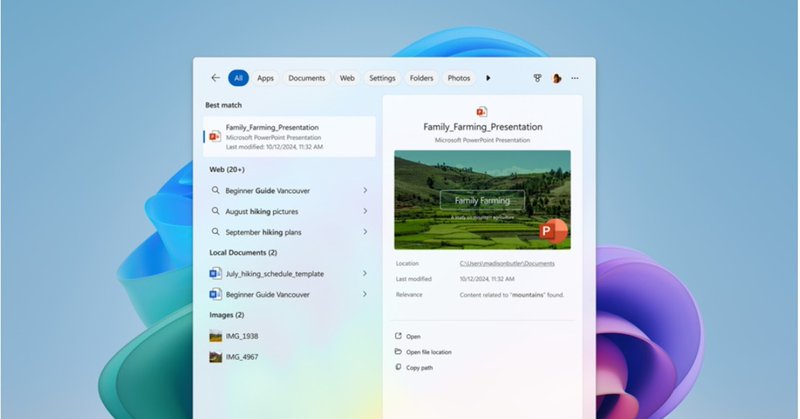Open July_hiking_schedule_template document
Screen dimensions: 800x419
coord(274,274)
